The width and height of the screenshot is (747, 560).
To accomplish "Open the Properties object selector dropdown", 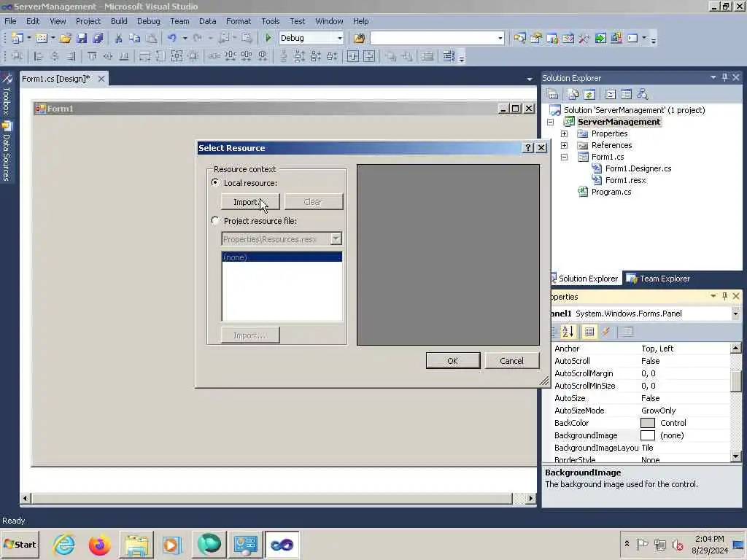I will coord(735,314).
